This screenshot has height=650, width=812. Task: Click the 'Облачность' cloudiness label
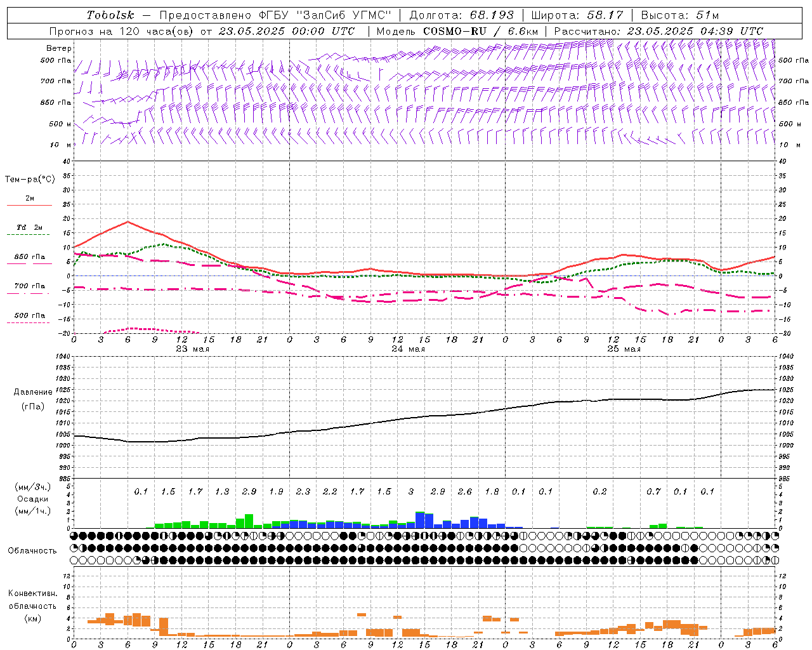(32, 551)
